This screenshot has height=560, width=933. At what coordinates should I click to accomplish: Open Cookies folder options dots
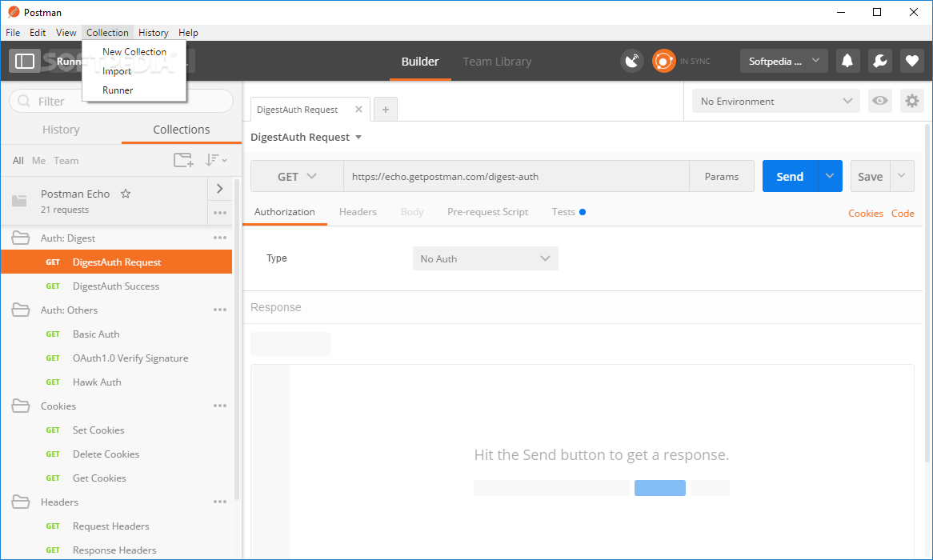[x=219, y=406]
